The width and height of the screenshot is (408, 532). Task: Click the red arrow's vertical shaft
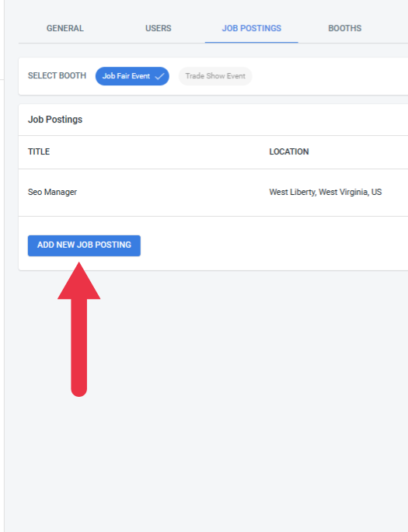tap(79, 346)
